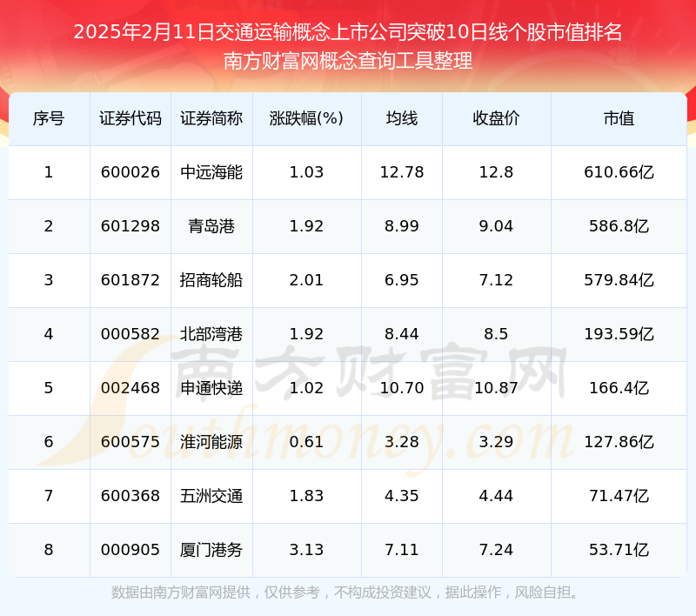The width and height of the screenshot is (696, 616).
Task: Select the closing price 7.12
Action: 496,280
